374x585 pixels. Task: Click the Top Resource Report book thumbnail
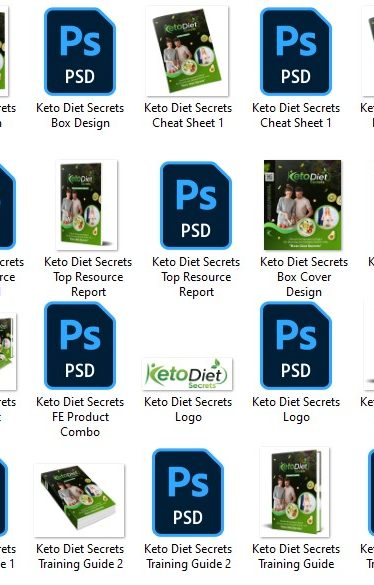[x=87, y=205]
